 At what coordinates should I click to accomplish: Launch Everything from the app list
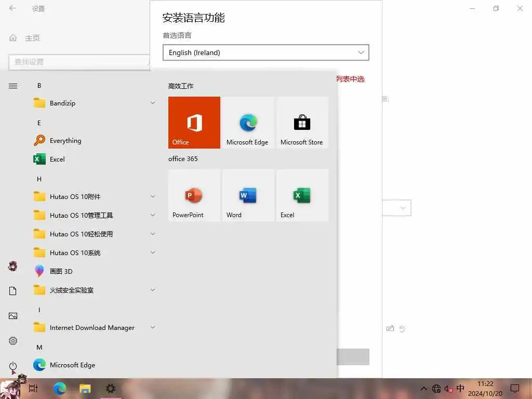coord(95,140)
